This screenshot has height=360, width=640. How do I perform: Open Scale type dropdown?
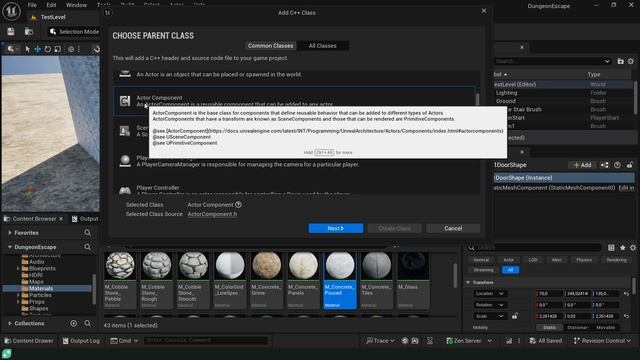click(x=490, y=316)
